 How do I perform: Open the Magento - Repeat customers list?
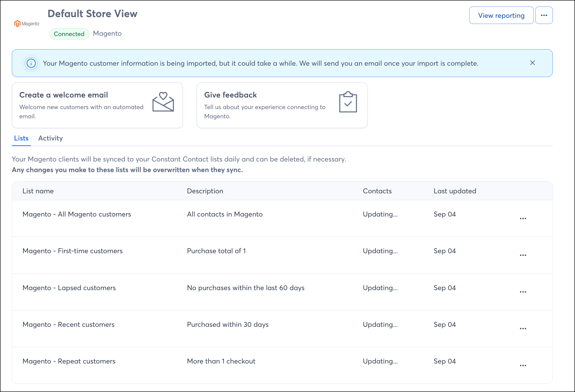(x=69, y=361)
